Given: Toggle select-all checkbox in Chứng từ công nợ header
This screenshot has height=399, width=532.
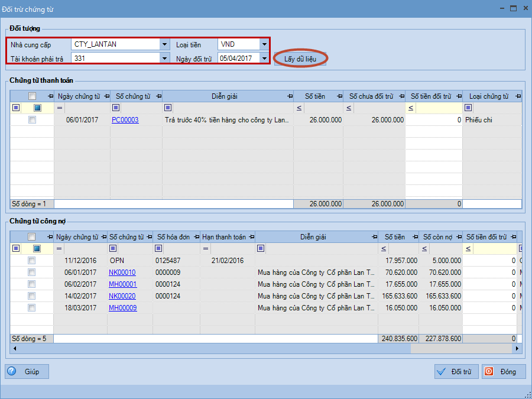Looking at the screenshot, I should pos(32,237).
